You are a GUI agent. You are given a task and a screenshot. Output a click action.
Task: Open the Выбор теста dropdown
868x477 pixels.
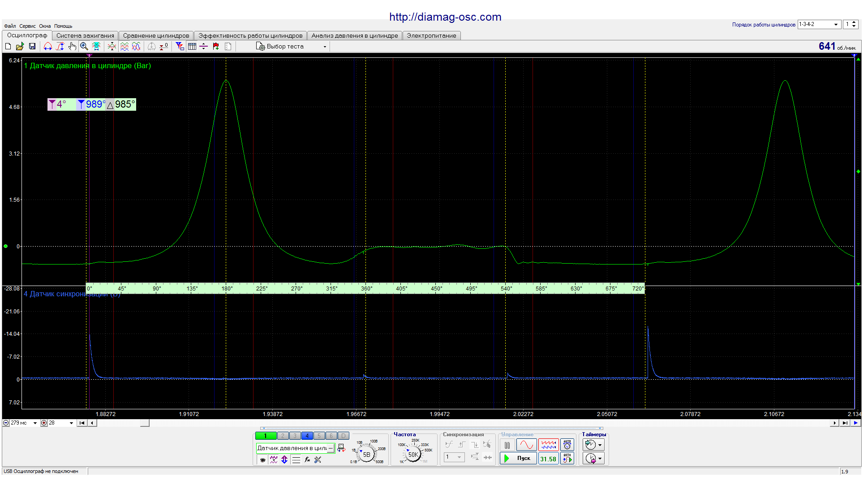(x=291, y=46)
